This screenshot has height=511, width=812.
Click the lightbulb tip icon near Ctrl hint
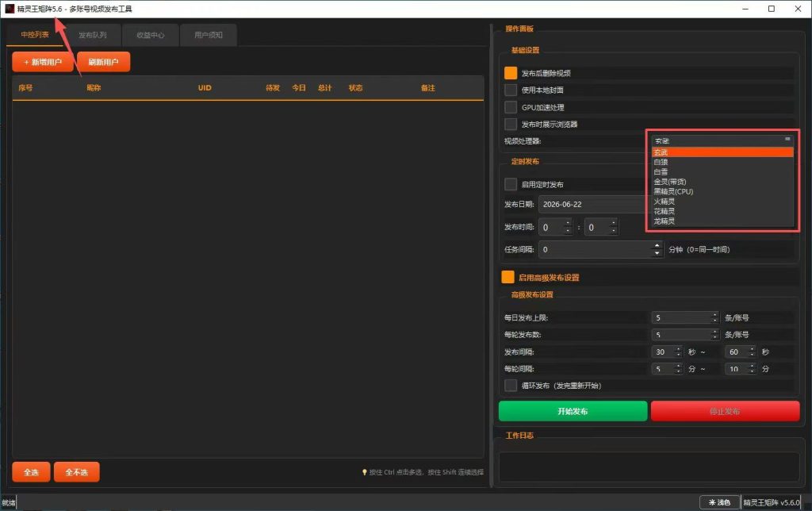pos(365,472)
